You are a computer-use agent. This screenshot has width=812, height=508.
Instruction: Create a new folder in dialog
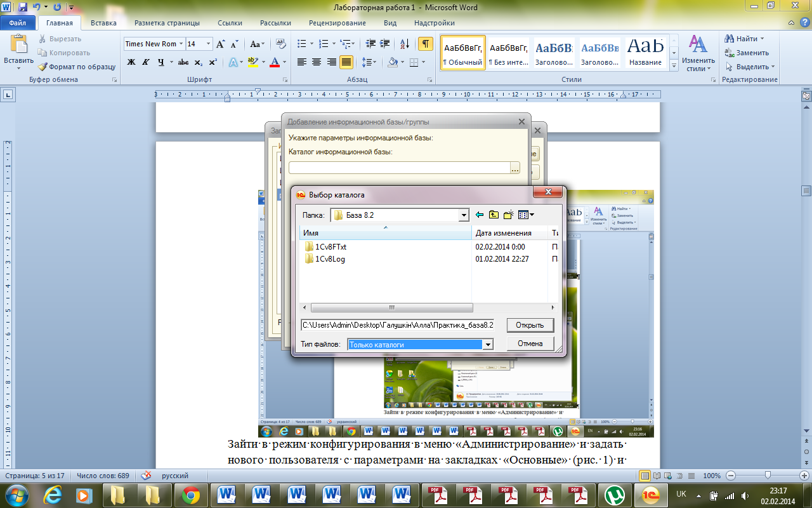pos(508,215)
